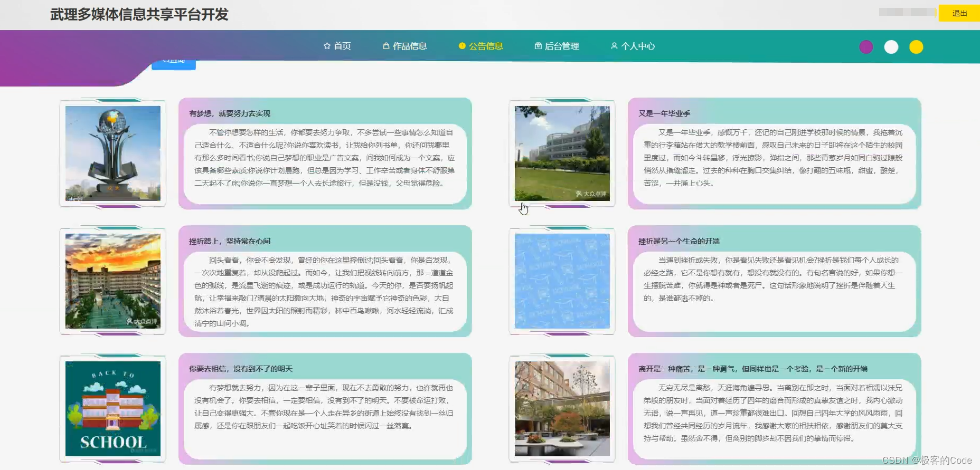Screen dimensions: 980x470
Task: Open the blue pattern placeholder thumbnail
Action: click(x=562, y=281)
